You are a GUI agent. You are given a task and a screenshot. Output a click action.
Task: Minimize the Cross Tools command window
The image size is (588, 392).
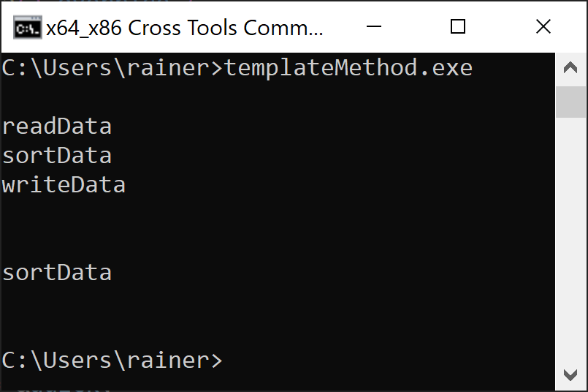click(373, 26)
